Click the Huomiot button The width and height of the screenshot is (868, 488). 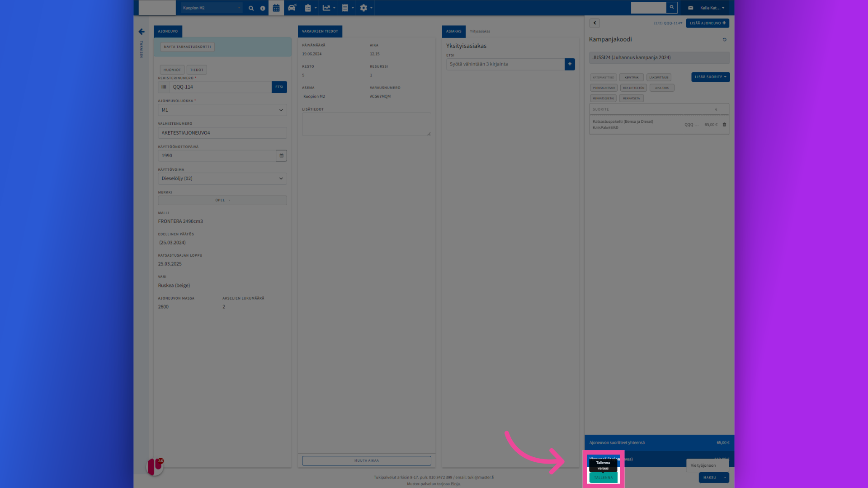(172, 70)
